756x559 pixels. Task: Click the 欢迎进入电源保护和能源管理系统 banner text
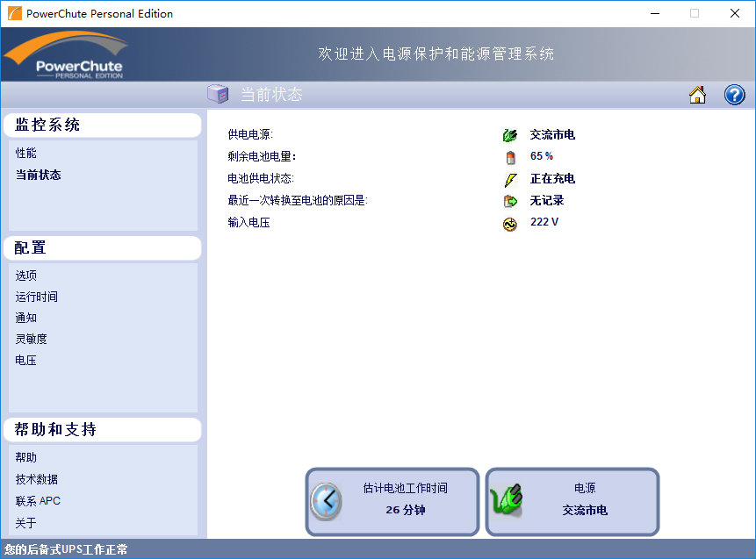coord(436,54)
